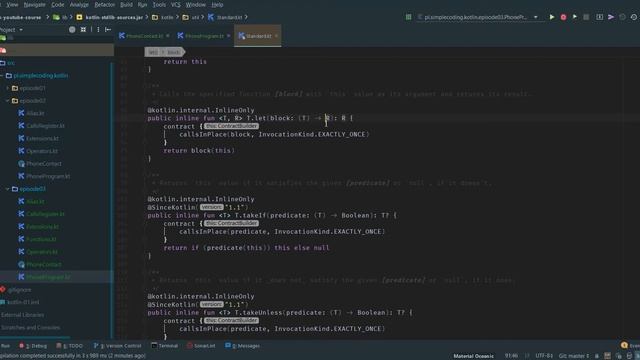Collapse the episode03 folder
640x360 pixels.
tap(7, 189)
